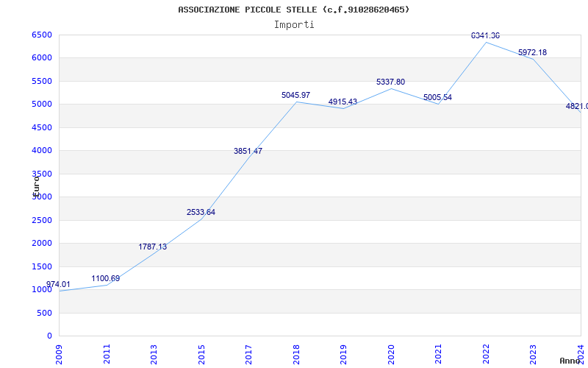Select the 5972.18 data label
Image resolution: width=588 pixels, height=368 pixels.
click(x=532, y=53)
